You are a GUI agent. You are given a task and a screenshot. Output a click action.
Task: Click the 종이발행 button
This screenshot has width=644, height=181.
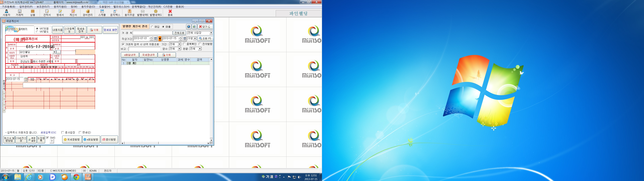109,139
